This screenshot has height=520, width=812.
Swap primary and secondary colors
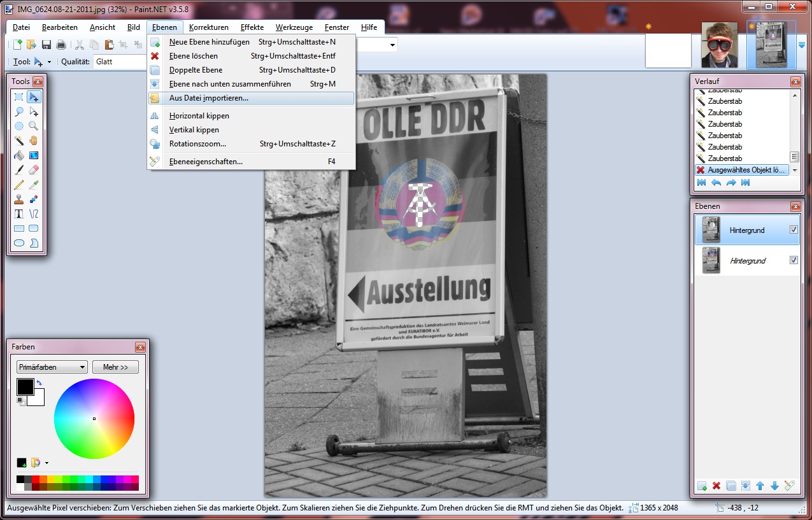click(x=39, y=383)
